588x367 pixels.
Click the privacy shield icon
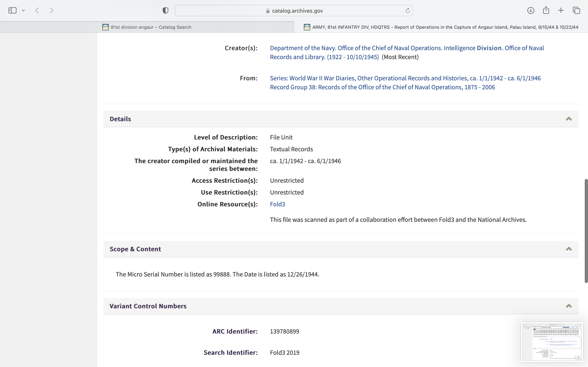tap(165, 10)
